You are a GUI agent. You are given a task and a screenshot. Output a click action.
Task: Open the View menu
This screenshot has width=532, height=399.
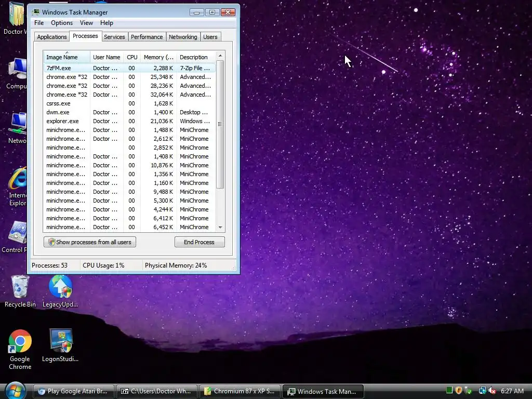(86, 23)
